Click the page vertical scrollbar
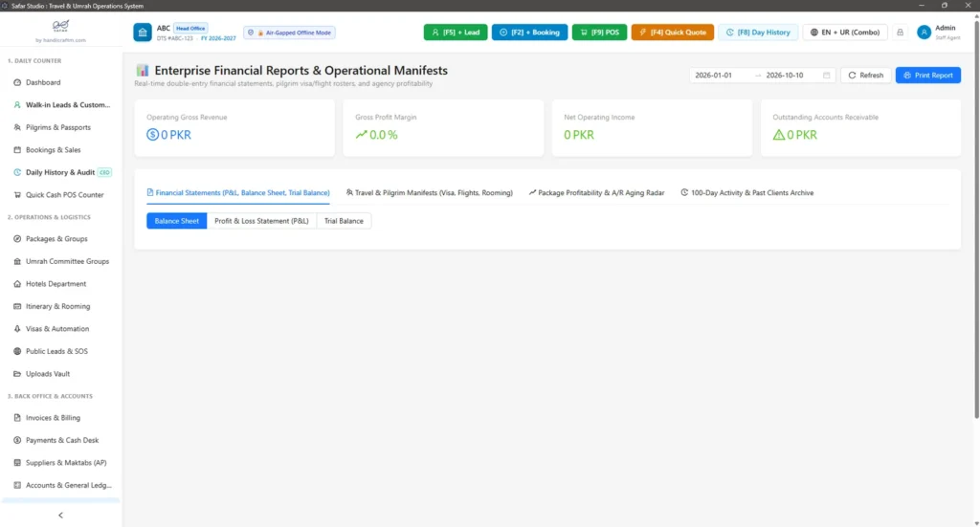 tap(976, 219)
